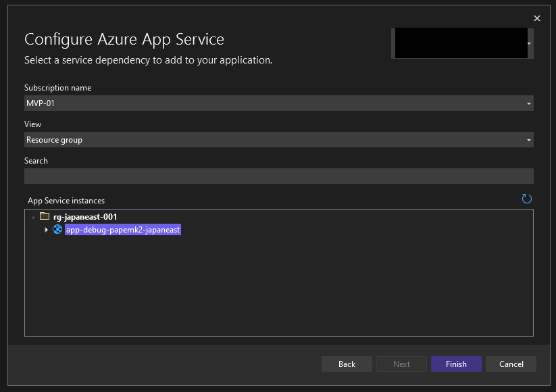Click the Finish button
556x392 pixels.
(456, 364)
